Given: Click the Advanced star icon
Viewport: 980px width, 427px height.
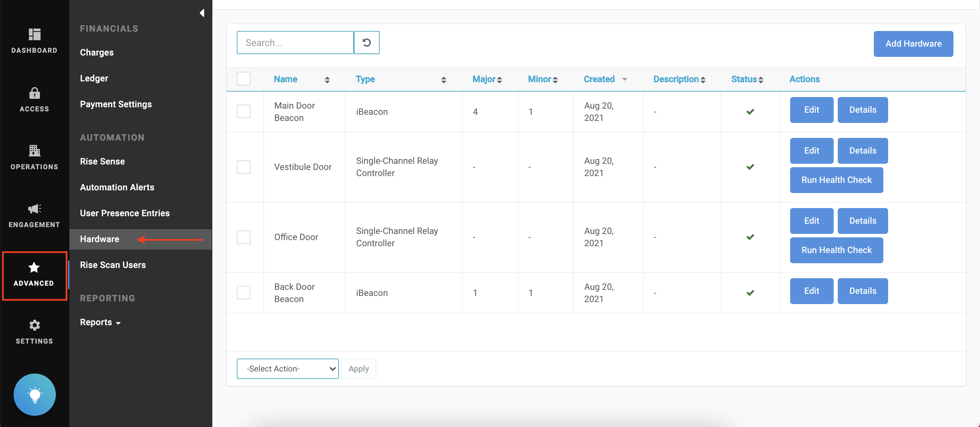Looking at the screenshot, I should pos(34,268).
